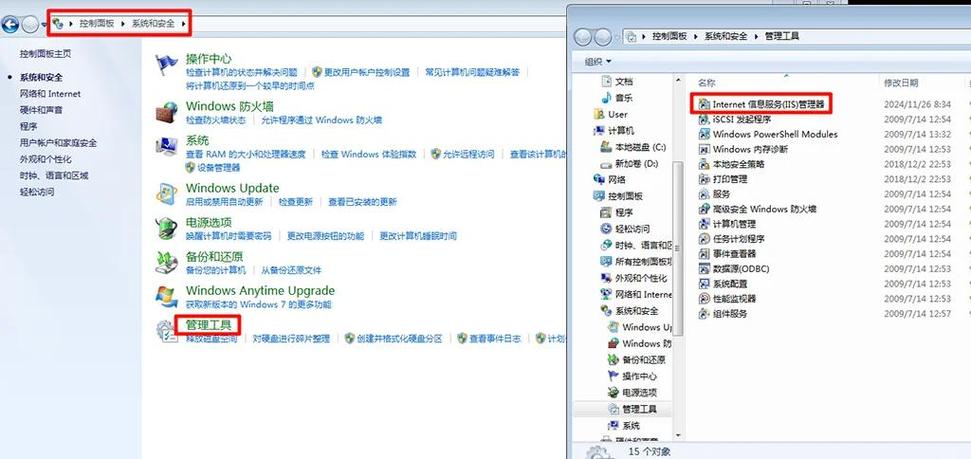Open the 操作中心 flag icon
Viewport: 971px width, 459px height.
(166, 65)
